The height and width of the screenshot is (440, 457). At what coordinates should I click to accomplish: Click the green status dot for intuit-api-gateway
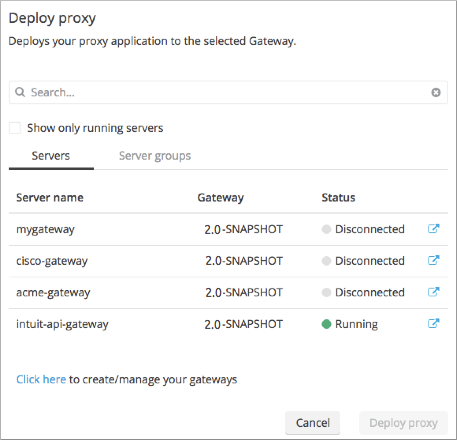(326, 324)
